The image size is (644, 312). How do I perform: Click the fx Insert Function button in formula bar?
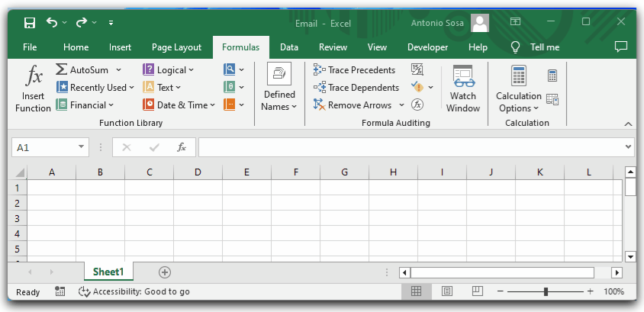182,147
